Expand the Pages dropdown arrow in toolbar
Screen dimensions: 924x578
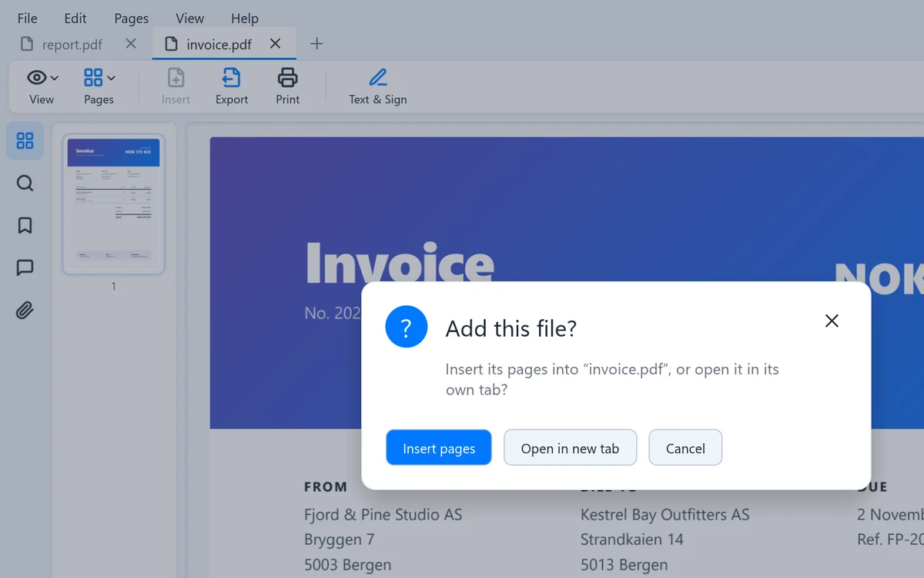(x=112, y=78)
